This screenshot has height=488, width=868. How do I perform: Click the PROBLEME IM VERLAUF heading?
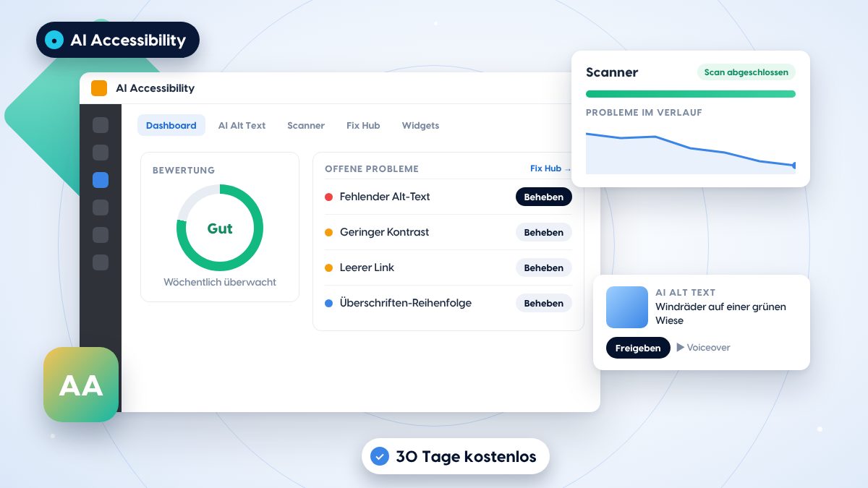644,113
